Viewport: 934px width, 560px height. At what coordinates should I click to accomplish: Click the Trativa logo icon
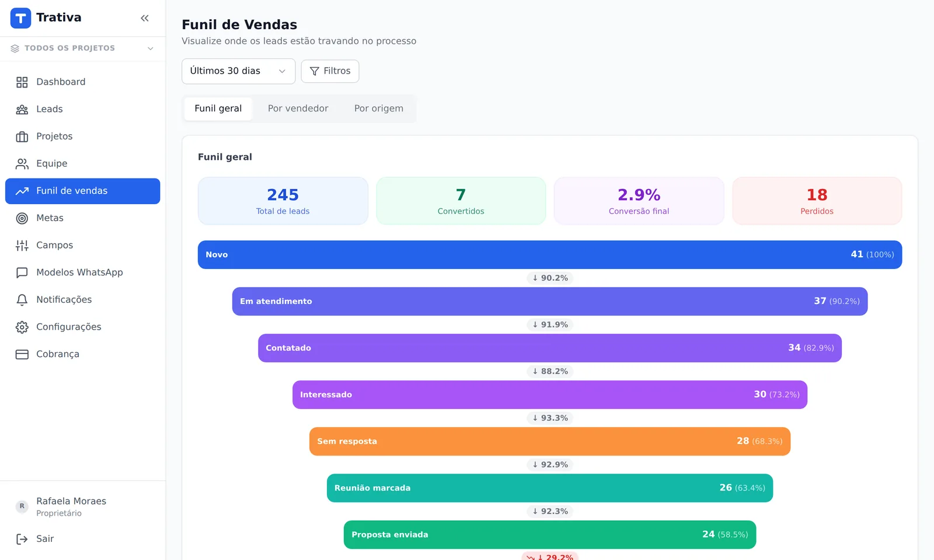pyautogui.click(x=20, y=18)
